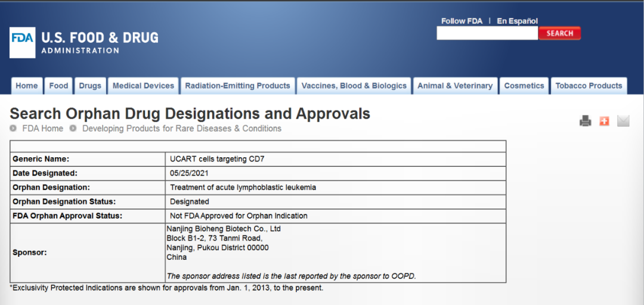Open the Food tab
The image size is (644, 305).
click(x=58, y=86)
